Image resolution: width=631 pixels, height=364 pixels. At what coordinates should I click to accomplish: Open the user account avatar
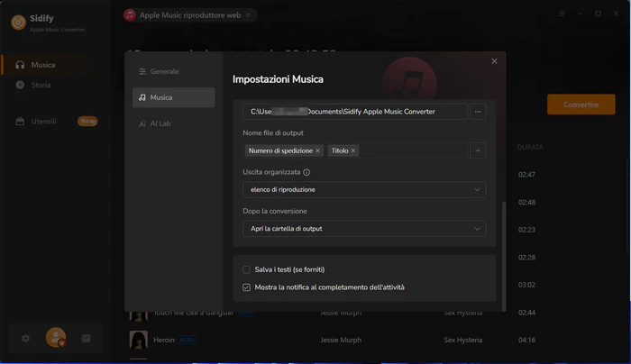(x=56, y=338)
